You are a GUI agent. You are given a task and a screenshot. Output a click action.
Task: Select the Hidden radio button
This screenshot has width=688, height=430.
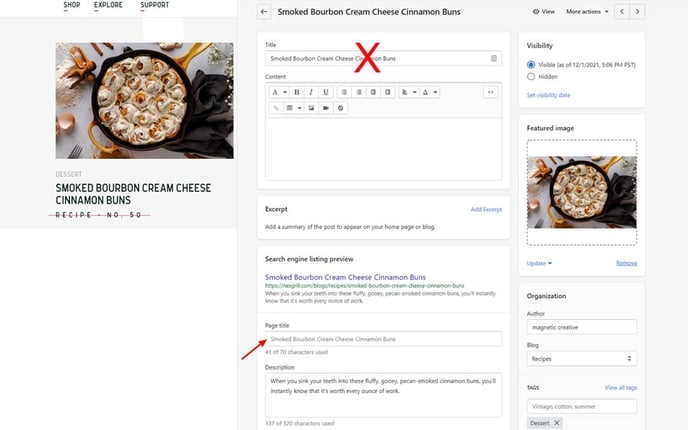pyautogui.click(x=531, y=76)
